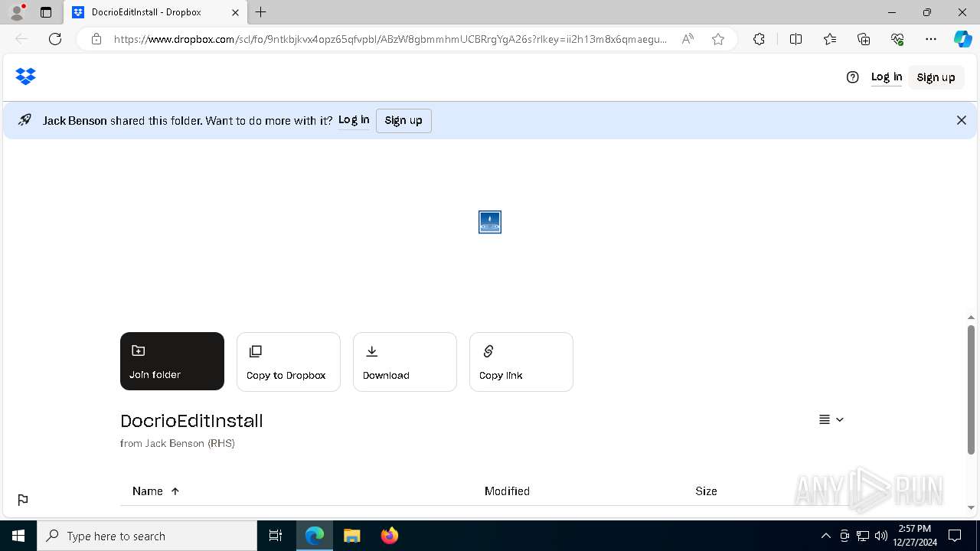
Task: Click the rocket icon in the banner
Action: tap(25, 120)
